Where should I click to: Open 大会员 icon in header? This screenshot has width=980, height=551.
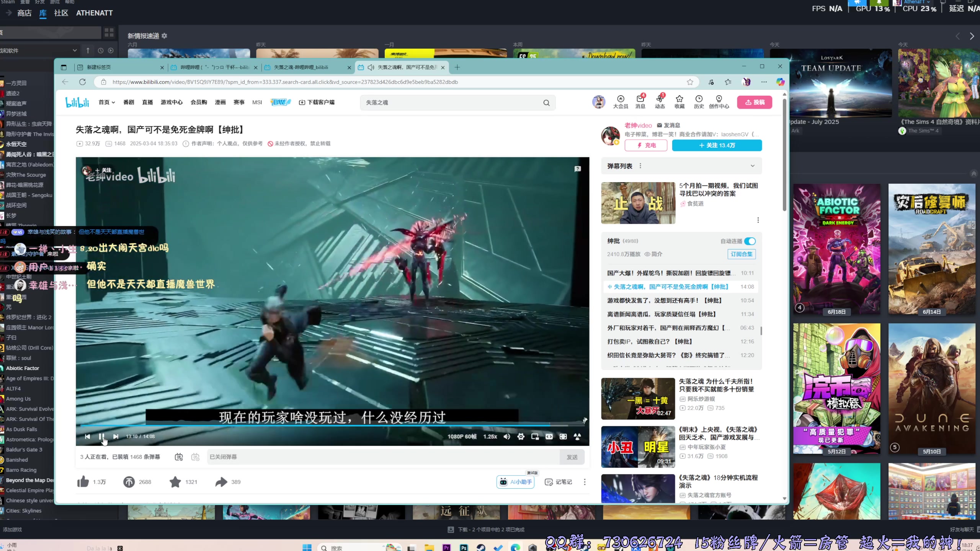(x=621, y=102)
